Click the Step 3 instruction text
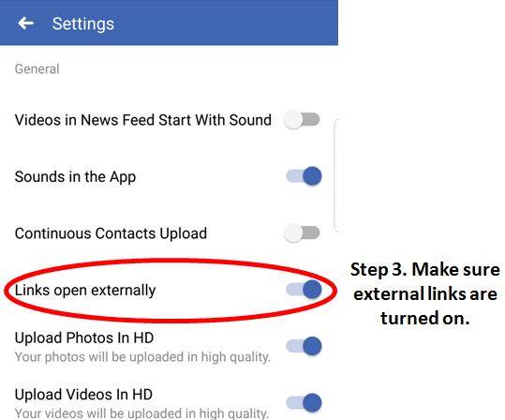505x420 pixels. (425, 293)
